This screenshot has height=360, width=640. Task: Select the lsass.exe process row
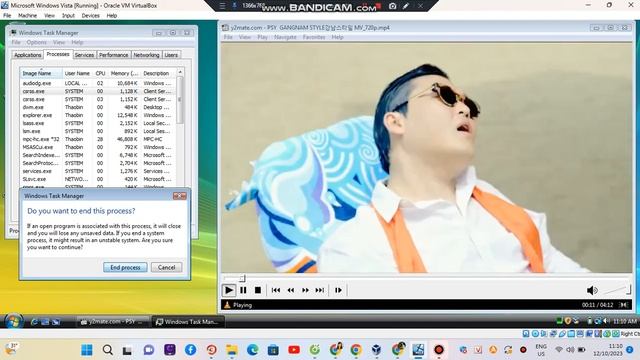pos(98,123)
